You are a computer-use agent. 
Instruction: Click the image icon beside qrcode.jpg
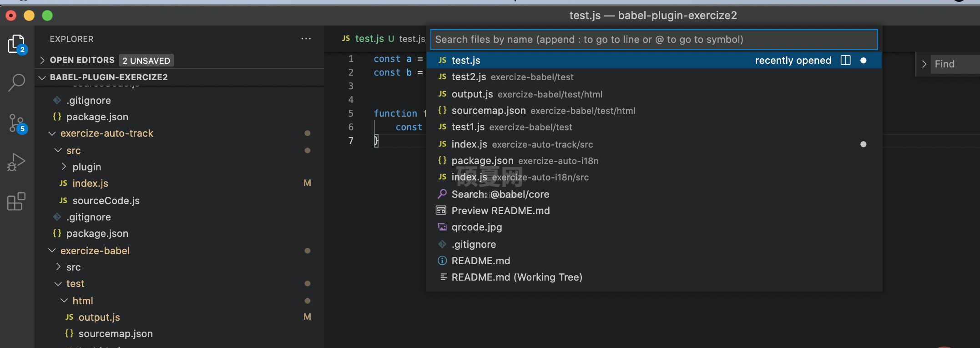[x=442, y=227]
